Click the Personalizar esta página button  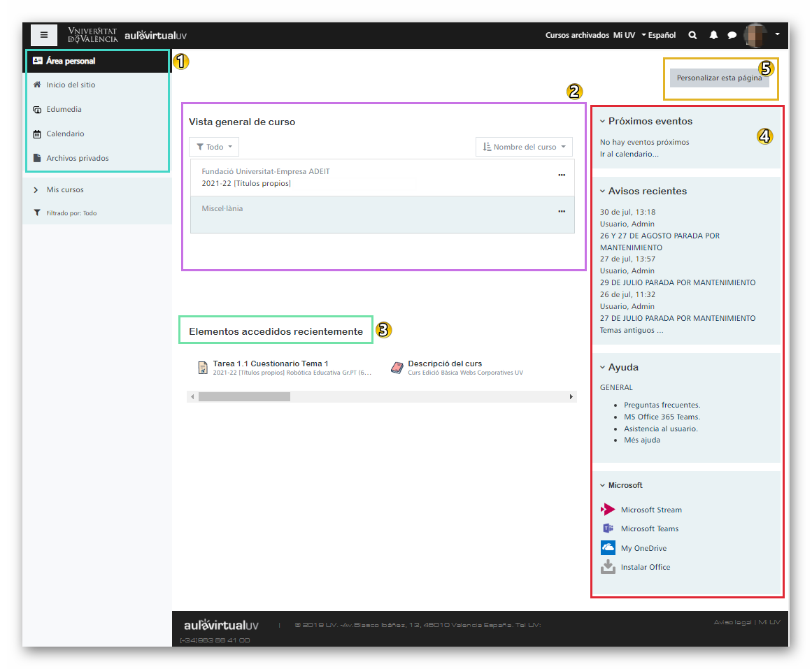(x=719, y=78)
